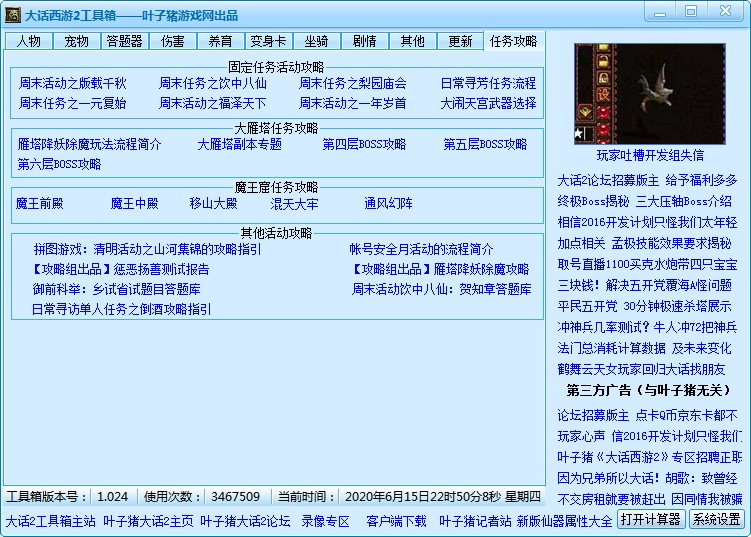Click the game screenshot thumbnail with the winged creature
751x537 pixels.
point(650,94)
